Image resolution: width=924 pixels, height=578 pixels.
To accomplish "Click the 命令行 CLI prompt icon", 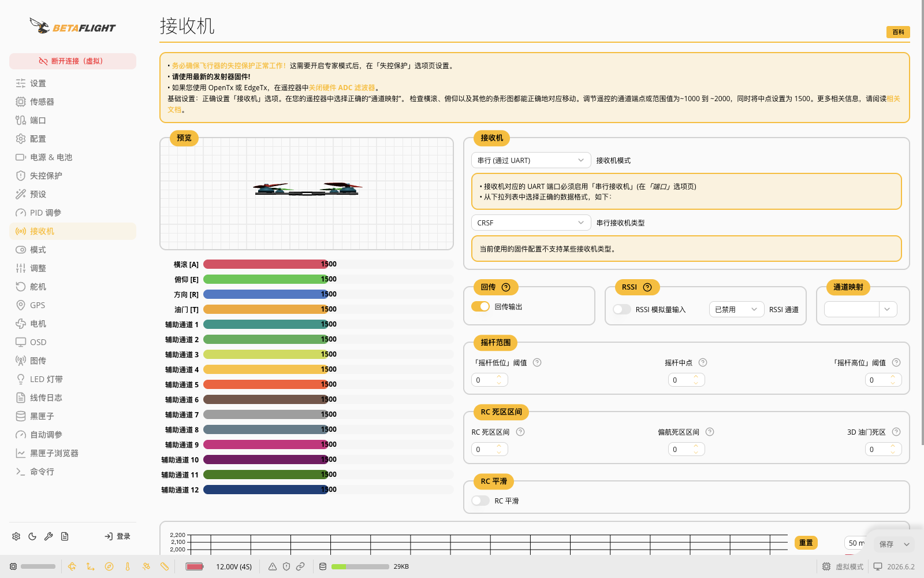I will 21,472.
